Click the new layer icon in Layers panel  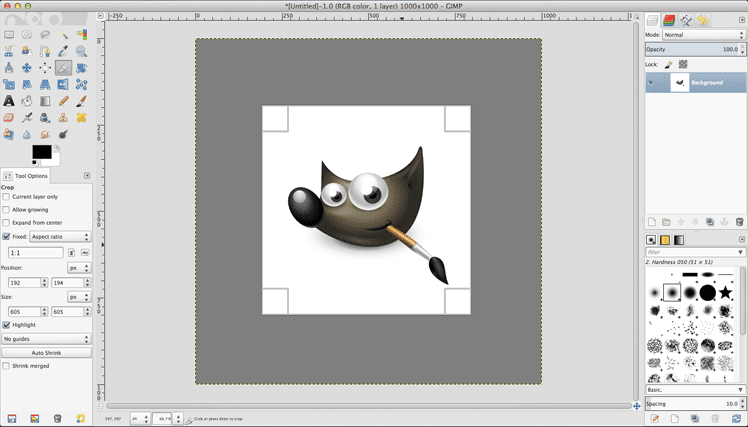(x=652, y=222)
